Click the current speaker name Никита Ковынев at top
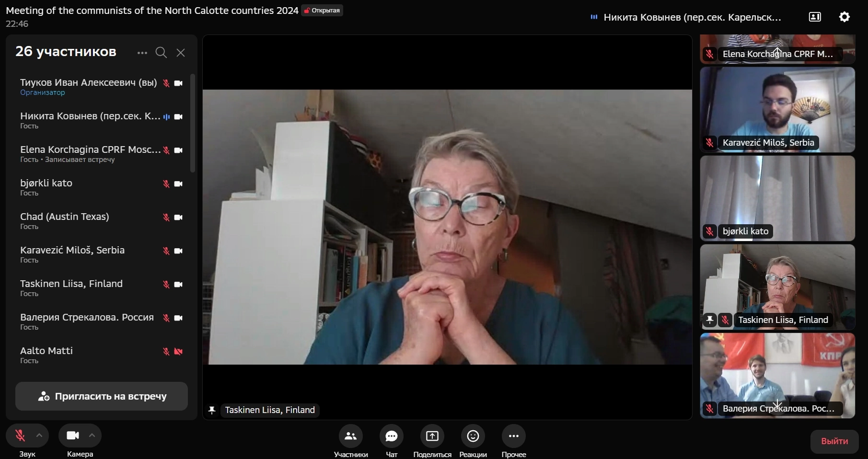 692,17
